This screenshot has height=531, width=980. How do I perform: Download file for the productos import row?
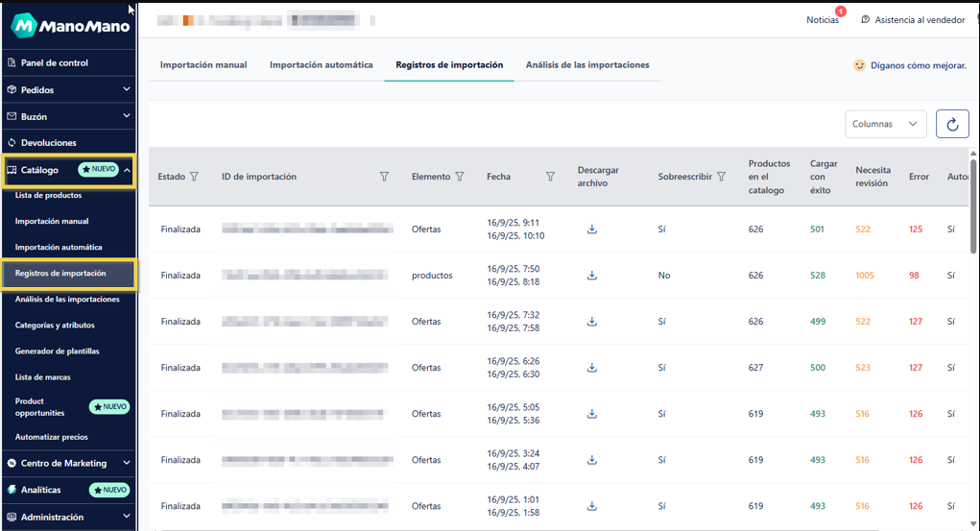click(592, 276)
